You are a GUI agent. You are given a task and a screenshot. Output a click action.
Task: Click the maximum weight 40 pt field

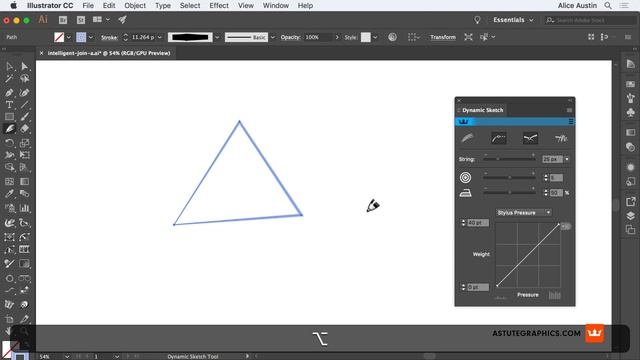coord(478,223)
